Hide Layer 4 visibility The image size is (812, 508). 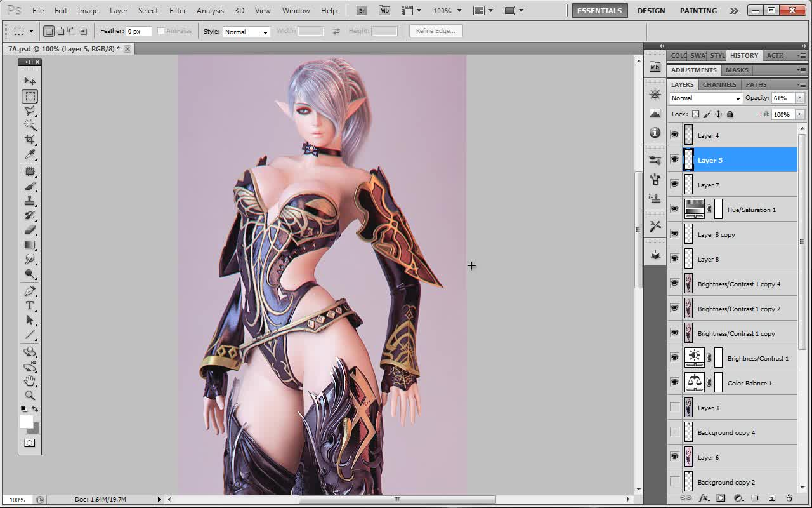pyautogui.click(x=674, y=135)
